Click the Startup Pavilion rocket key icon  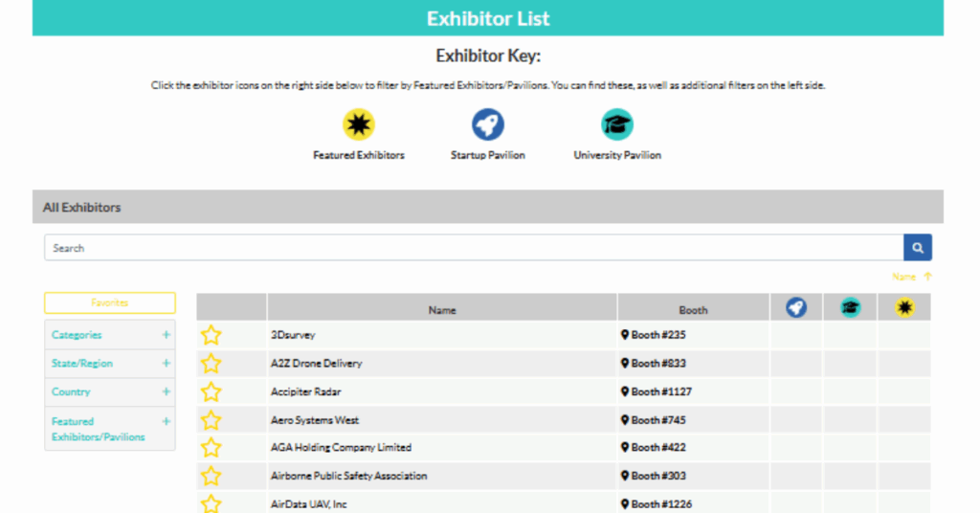[487, 124]
